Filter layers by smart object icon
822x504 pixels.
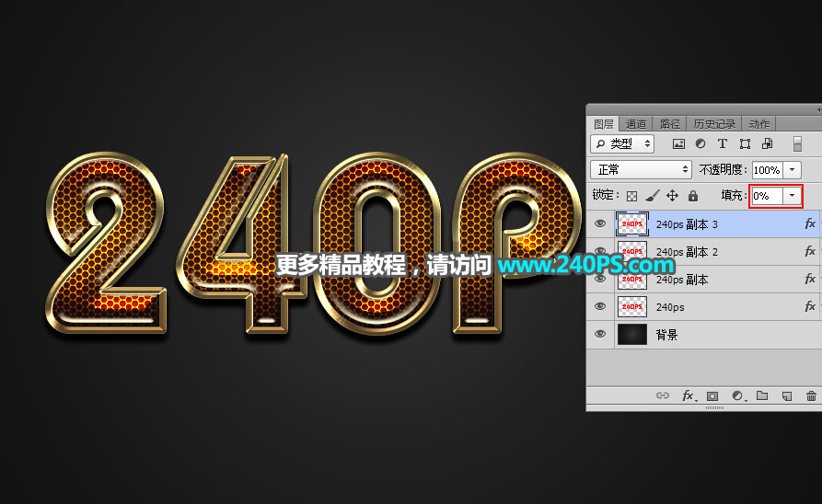(x=767, y=143)
